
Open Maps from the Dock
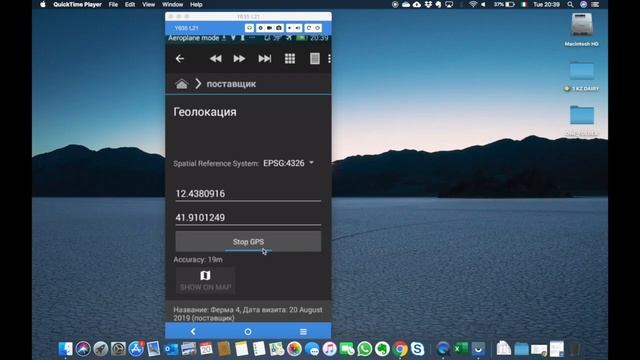[276, 349]
